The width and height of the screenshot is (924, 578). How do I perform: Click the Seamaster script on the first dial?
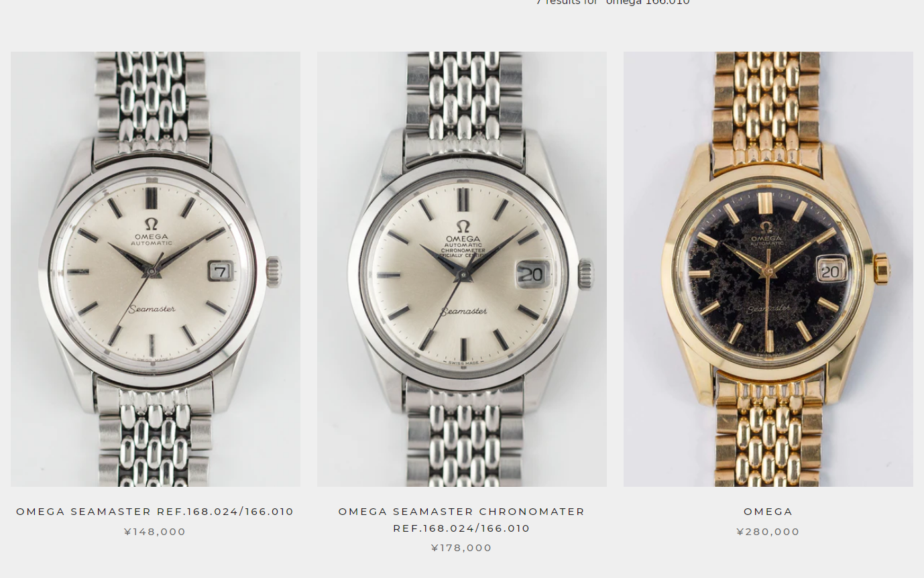[x=152, y=309]
